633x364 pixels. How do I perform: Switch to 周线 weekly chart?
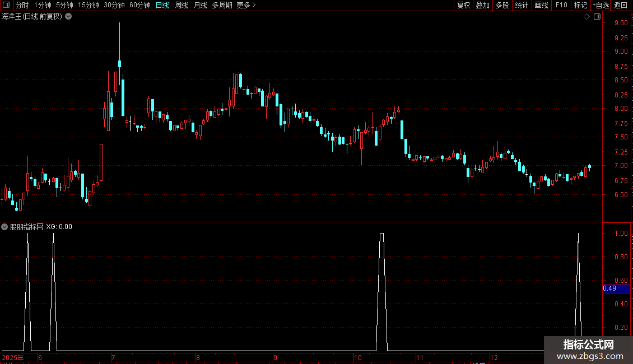[181, 5]
